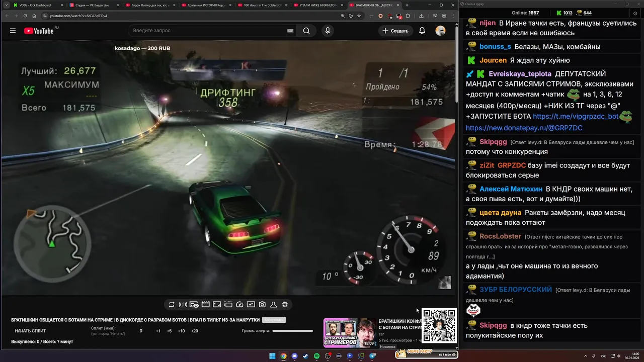Open a new Chrome tab with plus button
Image resolution: width=644 pixels, height=362 pixels.
tap(407, 5)
